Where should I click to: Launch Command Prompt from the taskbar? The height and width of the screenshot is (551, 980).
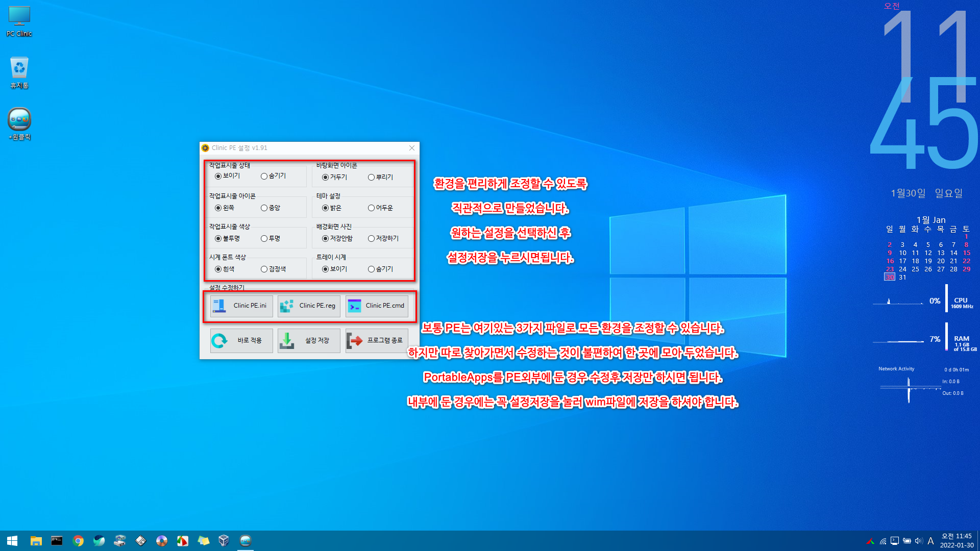coord(57,541)
